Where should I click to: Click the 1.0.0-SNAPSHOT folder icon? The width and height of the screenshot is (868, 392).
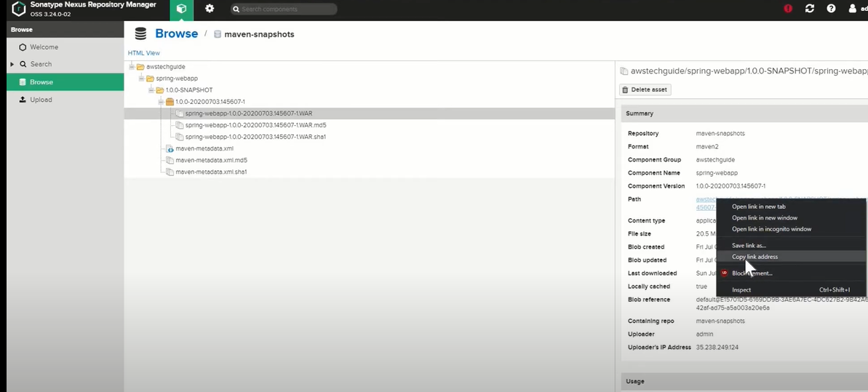click(159, 90)
